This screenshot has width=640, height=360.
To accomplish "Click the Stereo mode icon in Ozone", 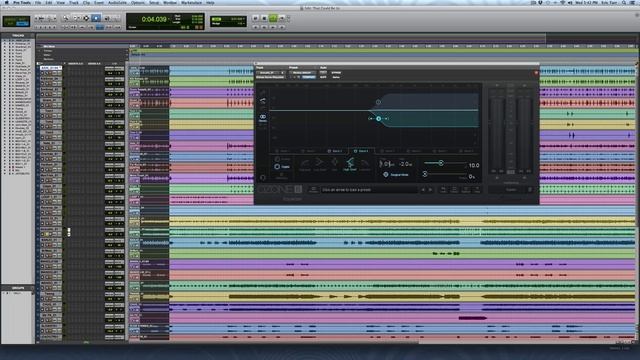I will [x=263, y=118].
